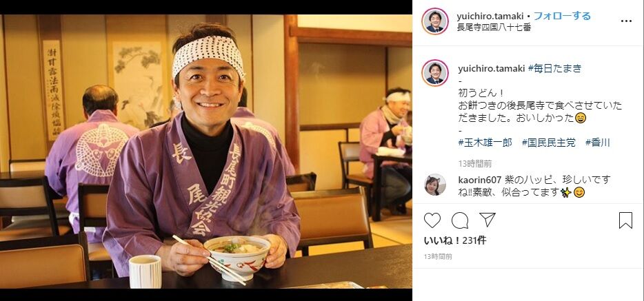Open hashtag #毎日たまき
Image resolution: width=644 pixels, height=301 pixels.
[555, 68]
